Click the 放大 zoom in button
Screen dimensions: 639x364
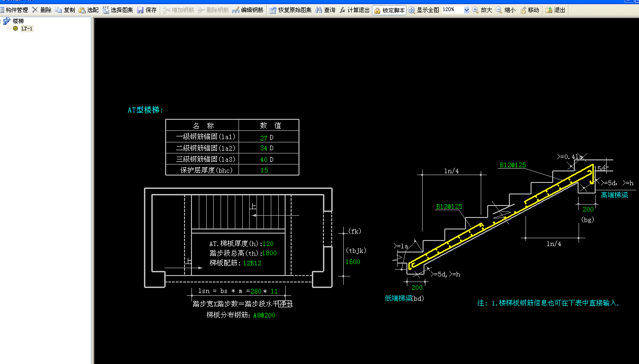pyautogui.click(x=482, y=10)
